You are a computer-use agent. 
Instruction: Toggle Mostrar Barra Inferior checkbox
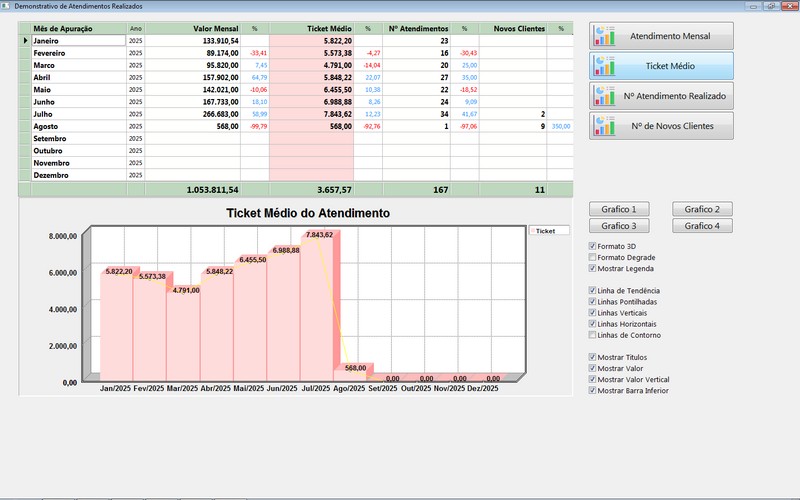click(593, 390)
